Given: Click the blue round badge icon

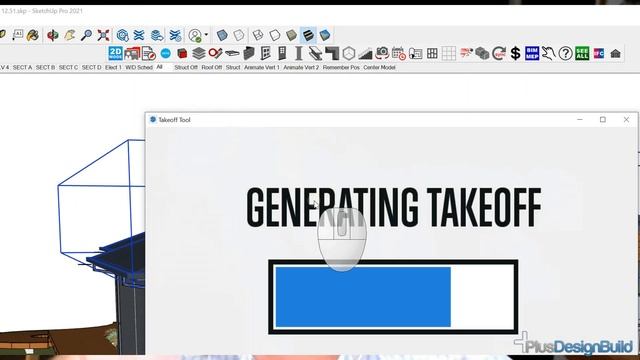Looking at the screenshot, I should 165,53.
